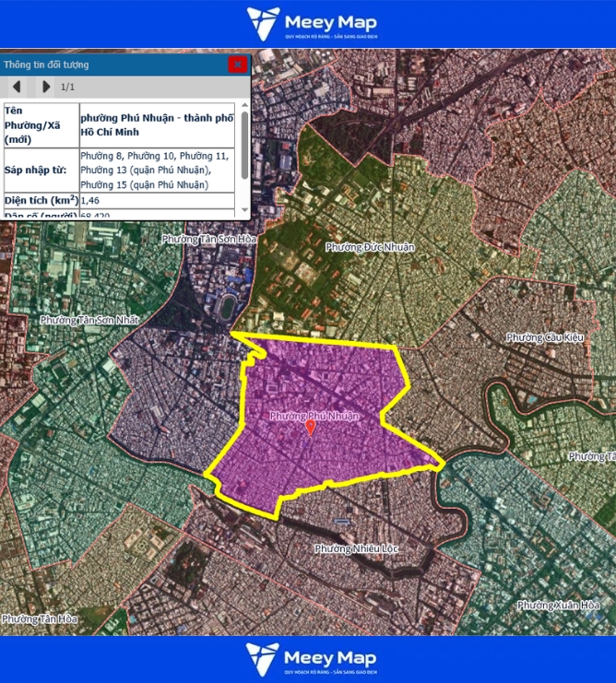Go to next object with right arrow
This screenshot has height=683, width=616.
[45, 87]
